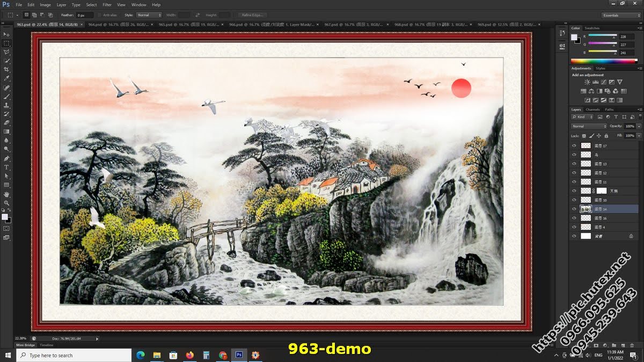The width and height of the screenshot is (644, 362).
Task: Select the Horizontal Type tool
Action: click(x=6, y=167)
